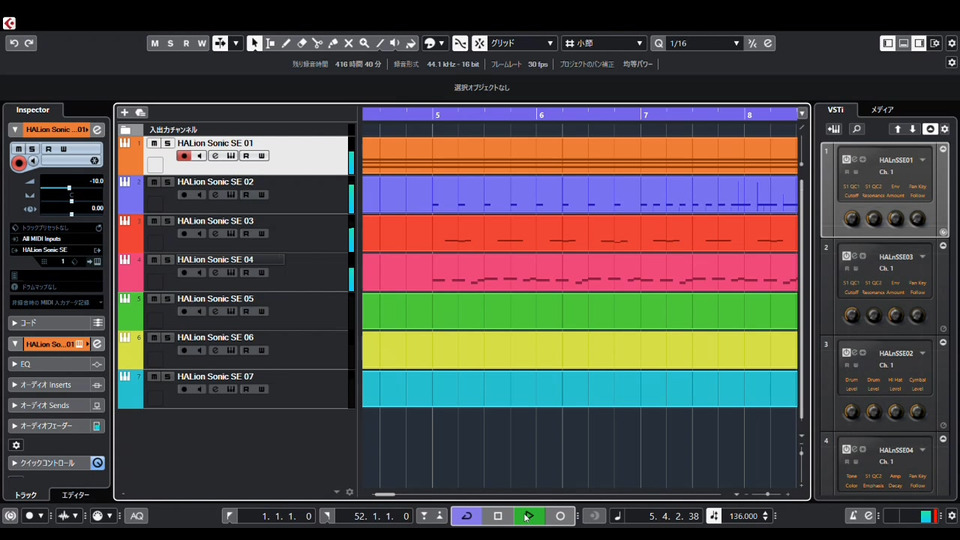Viewport: 960px width, 540px height.
Task: Click the tempo value 136.000 field
Action: click(743, 516)
